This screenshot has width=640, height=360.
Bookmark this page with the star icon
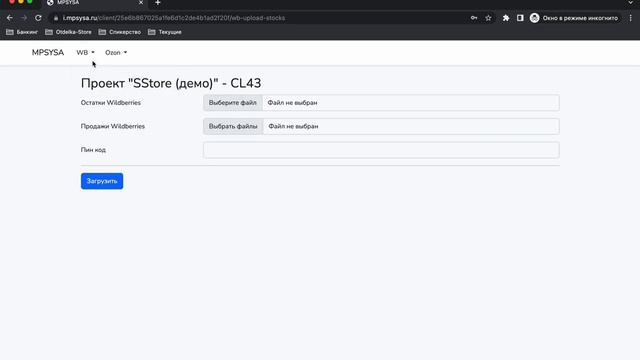(488, 18)
